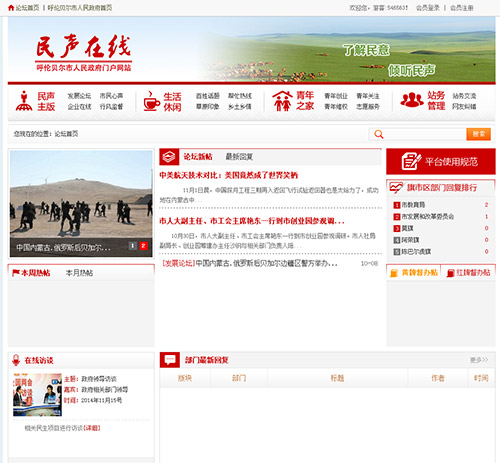Viewport: 500px width, 463px height.
Task: Open the 网友纠错 link
Action: coord(464,107)
